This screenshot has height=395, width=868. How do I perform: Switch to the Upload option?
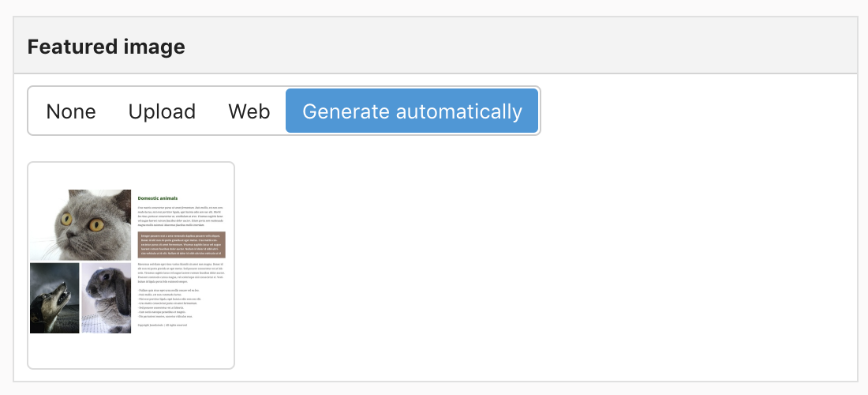(x=162, y=111)
